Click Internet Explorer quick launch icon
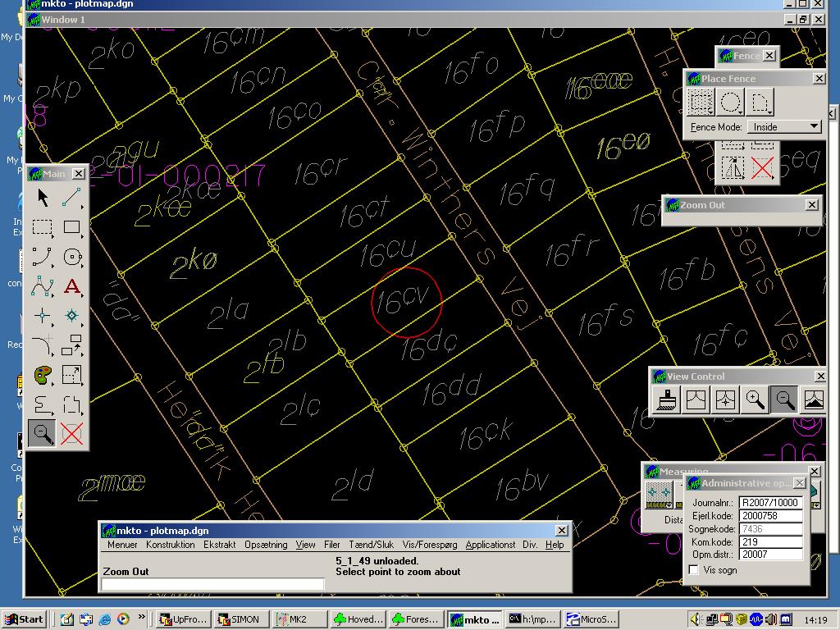The width and height of the screenshot is (840, 630). 104,619
